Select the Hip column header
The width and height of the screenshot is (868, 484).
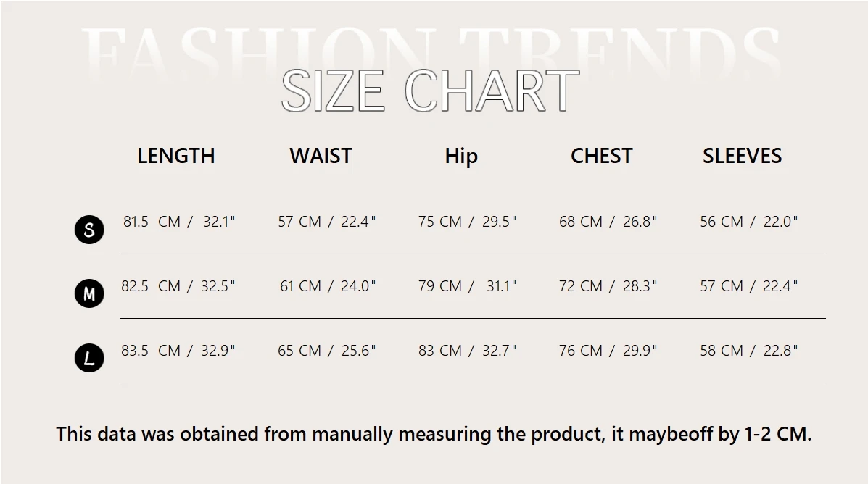click(461, 157)
